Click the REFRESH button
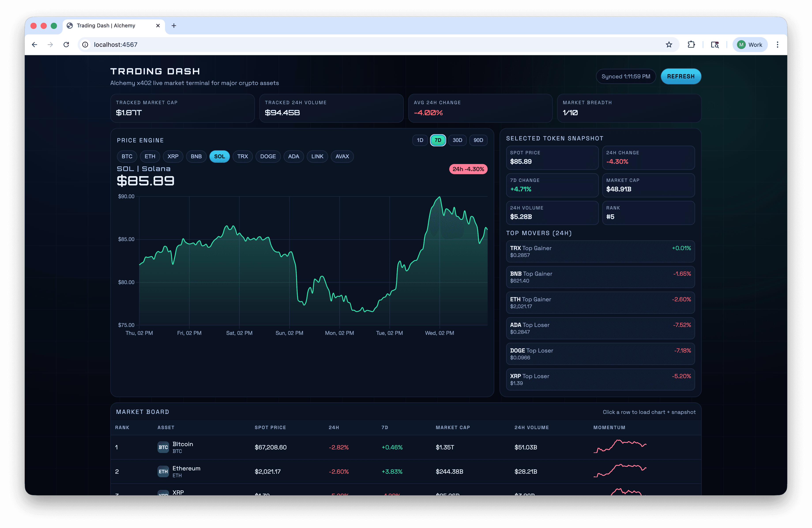Image resolution: width=812 pixels, height=528 pixels. coord(681,76)
